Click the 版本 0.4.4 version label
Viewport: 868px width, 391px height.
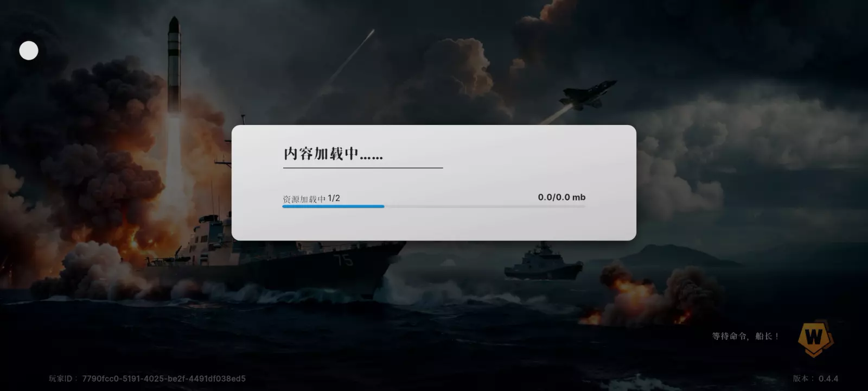point(815,379)
